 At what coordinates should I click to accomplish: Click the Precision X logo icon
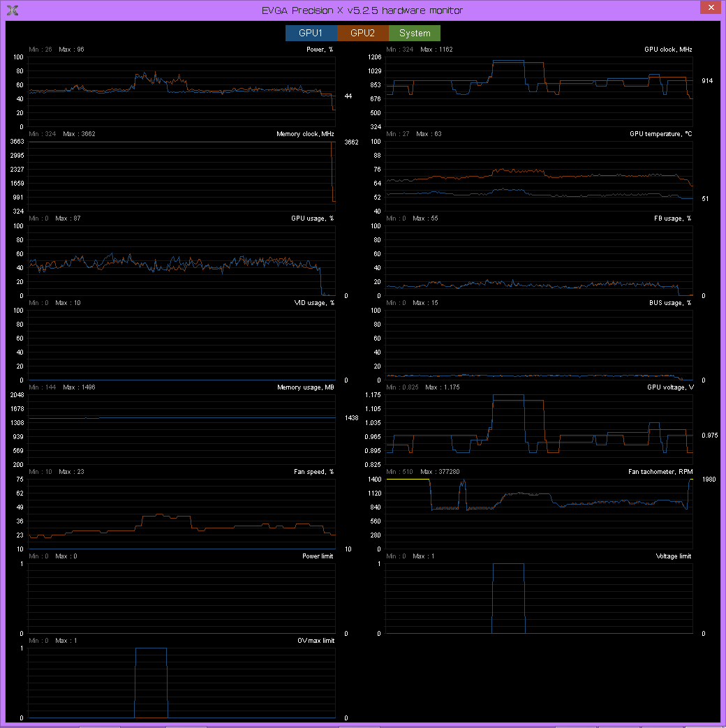(x=13, y=10)
